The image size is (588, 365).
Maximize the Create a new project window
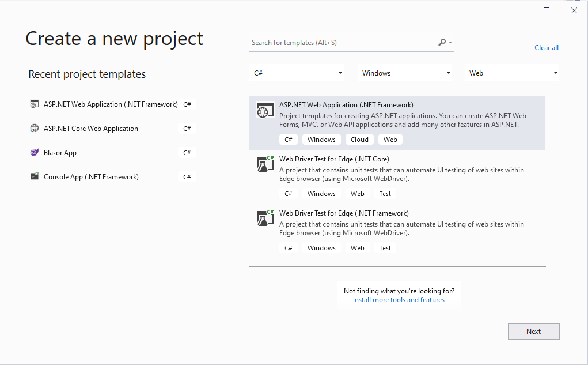(x=547, y=10)
